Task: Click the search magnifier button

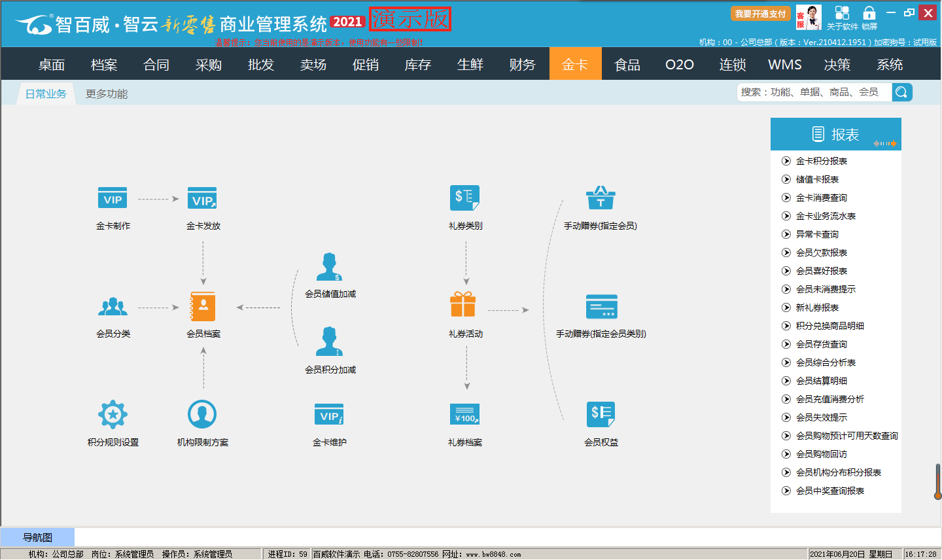Action: click(901, 92)
